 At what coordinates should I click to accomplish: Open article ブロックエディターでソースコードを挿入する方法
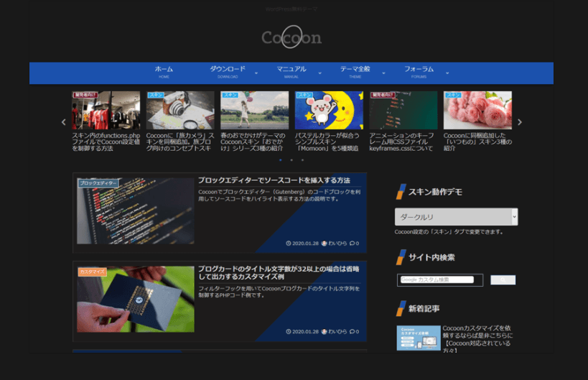pyautogui.click(x=274, y=180)
